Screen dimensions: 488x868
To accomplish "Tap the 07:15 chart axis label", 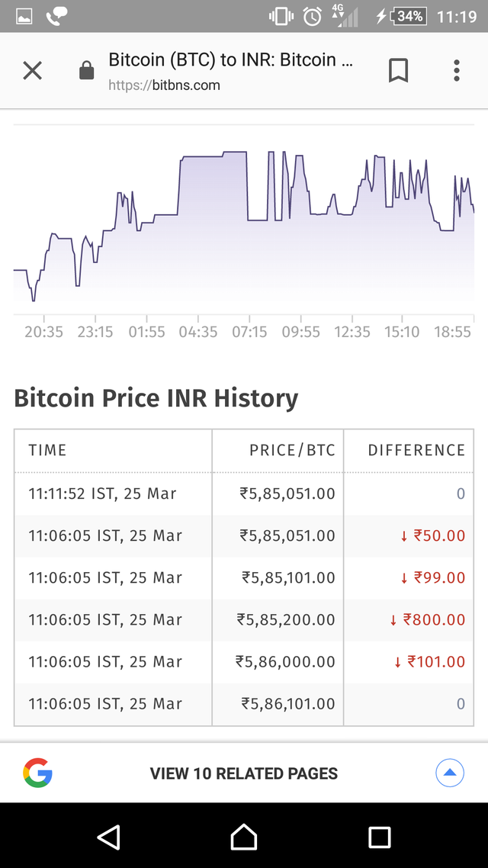I will point(249,332).
